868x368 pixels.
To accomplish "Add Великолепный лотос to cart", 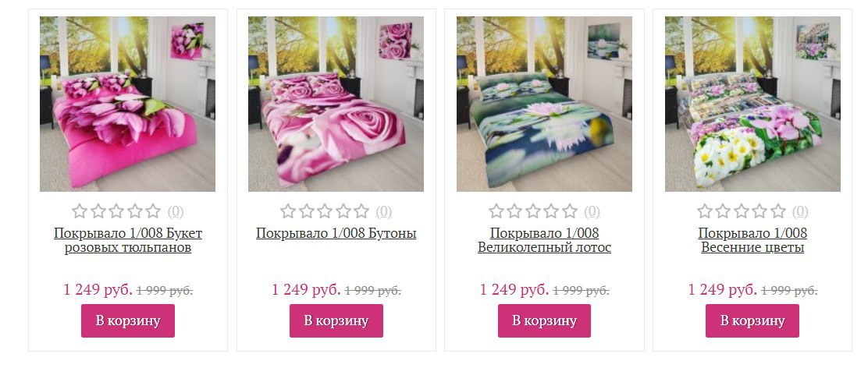I will coord(544,320).
